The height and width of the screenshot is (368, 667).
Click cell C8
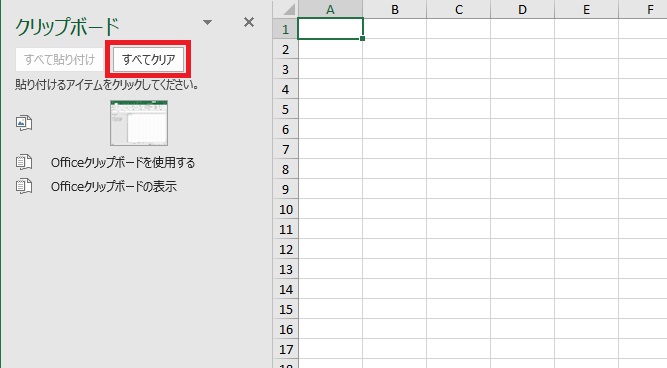coord(459,169)
